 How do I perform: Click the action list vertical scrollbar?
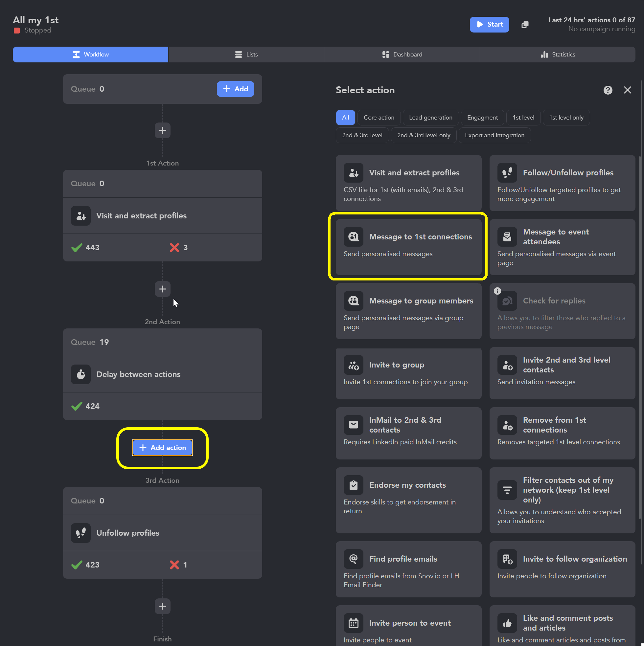tap(640, 338)
